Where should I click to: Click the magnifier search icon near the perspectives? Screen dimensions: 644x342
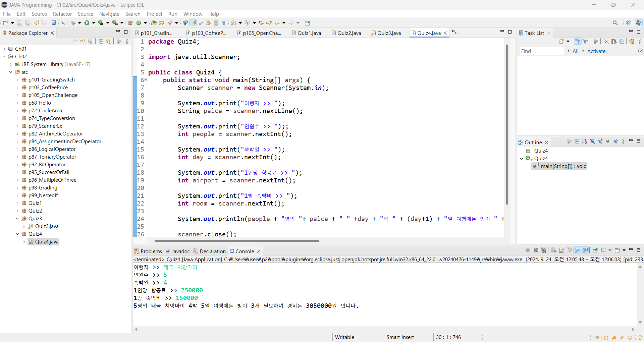tap(615, 23)
